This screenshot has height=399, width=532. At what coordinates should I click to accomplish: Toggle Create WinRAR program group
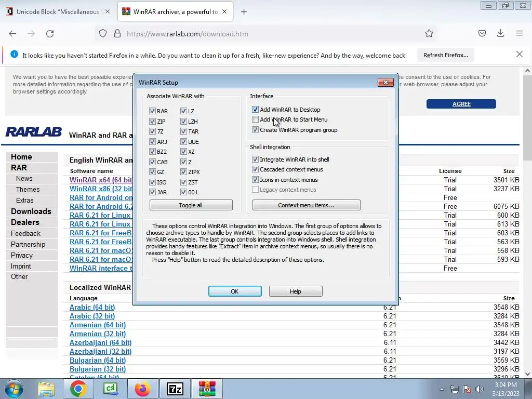click(x=255, y=129)
